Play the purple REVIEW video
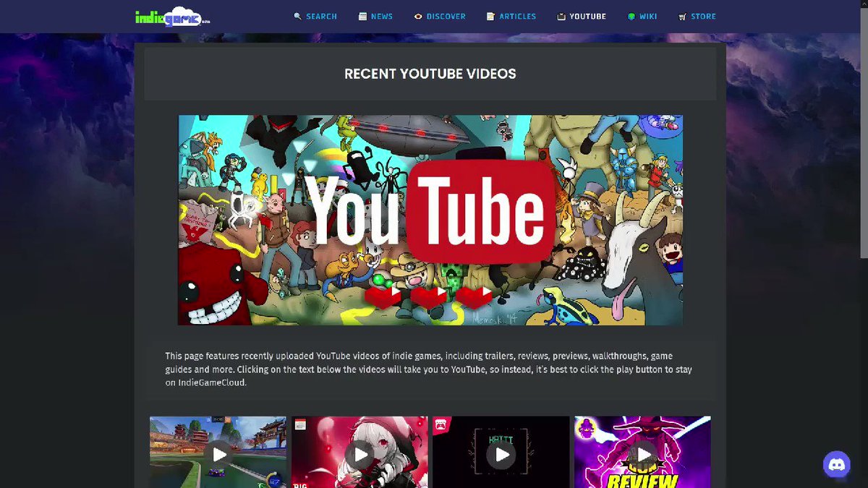 (x=642, y=454)
